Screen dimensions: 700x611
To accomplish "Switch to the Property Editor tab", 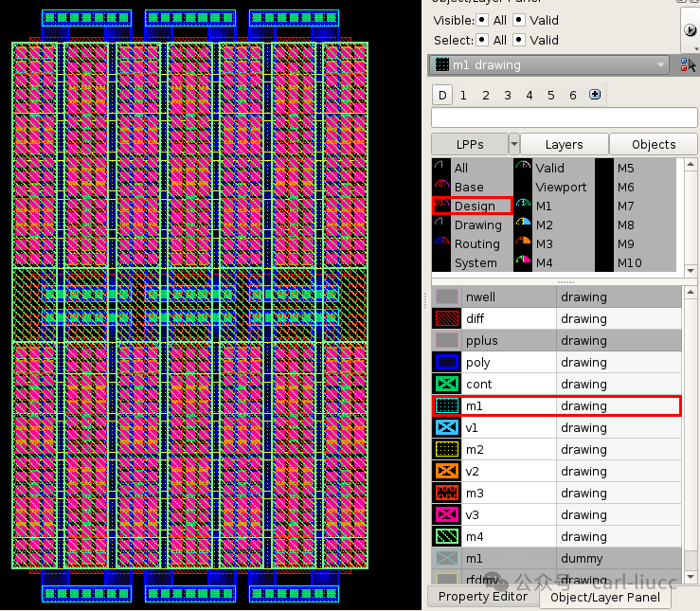I will click(482, 596).
